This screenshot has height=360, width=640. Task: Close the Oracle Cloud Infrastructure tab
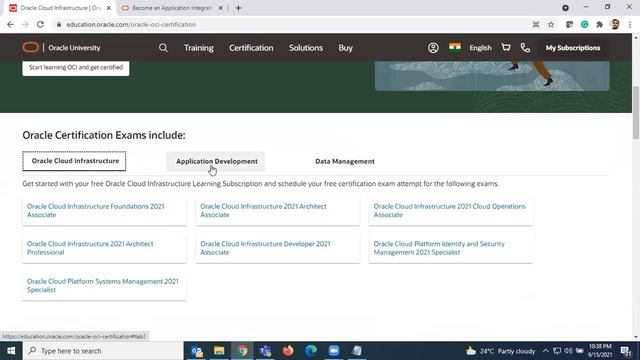coord(109,8)
